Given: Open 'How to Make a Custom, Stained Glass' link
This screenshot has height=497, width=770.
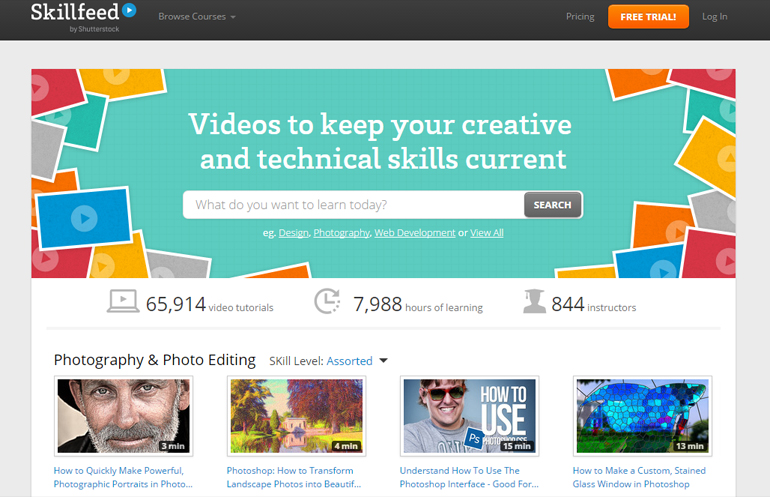Looking at the screenshot, I should coord(639,477).
